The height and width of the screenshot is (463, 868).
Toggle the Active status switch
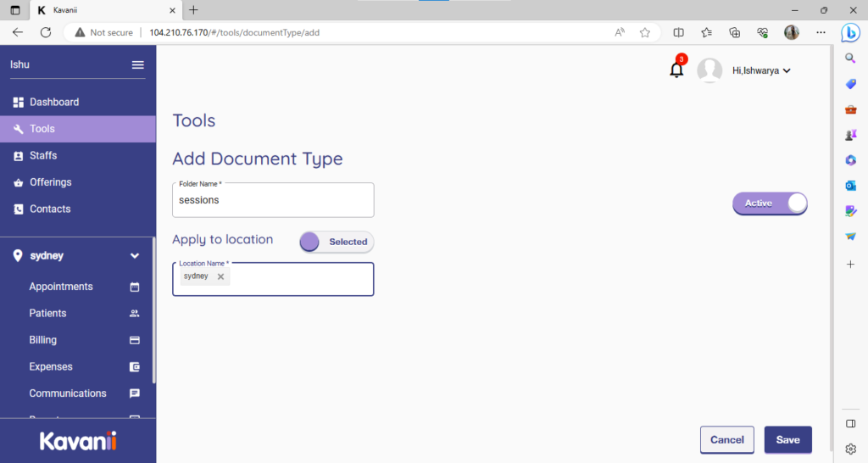770,204
